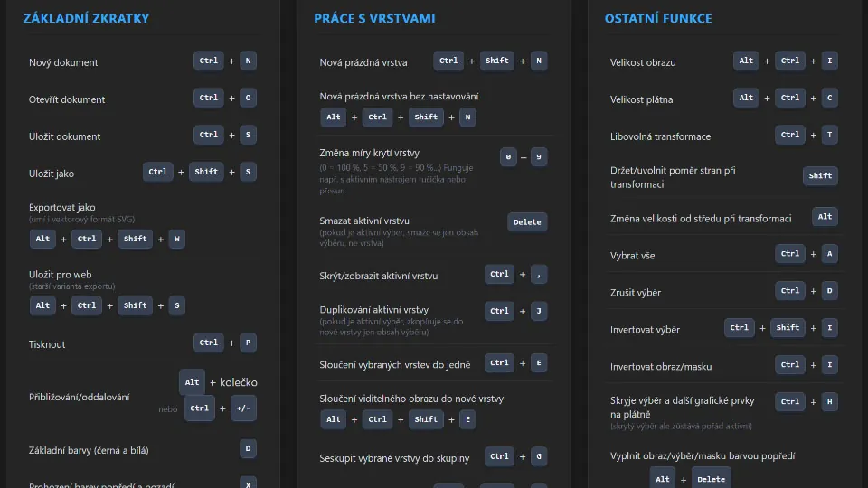The image size is (868, 488).
Task: Click the "Zrušit výběr" label
Action: pos(636,293)
